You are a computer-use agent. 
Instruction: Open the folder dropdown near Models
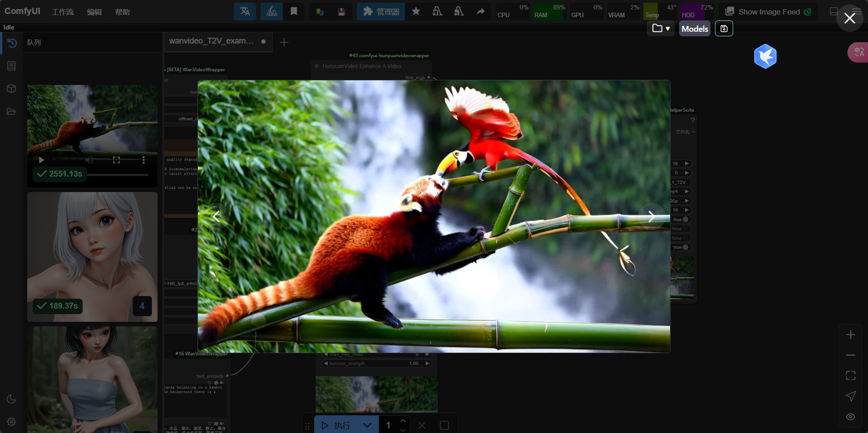[x=661, y=29]
